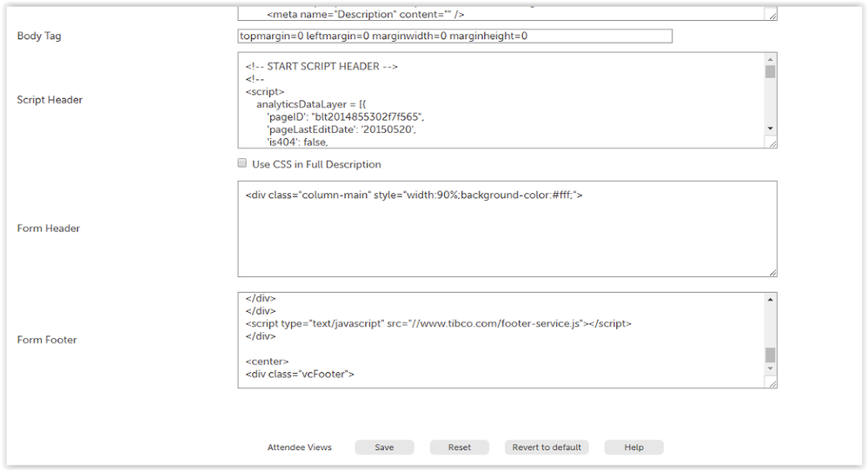Click the 'analyticsDataLayer' code line

(311, 104)
